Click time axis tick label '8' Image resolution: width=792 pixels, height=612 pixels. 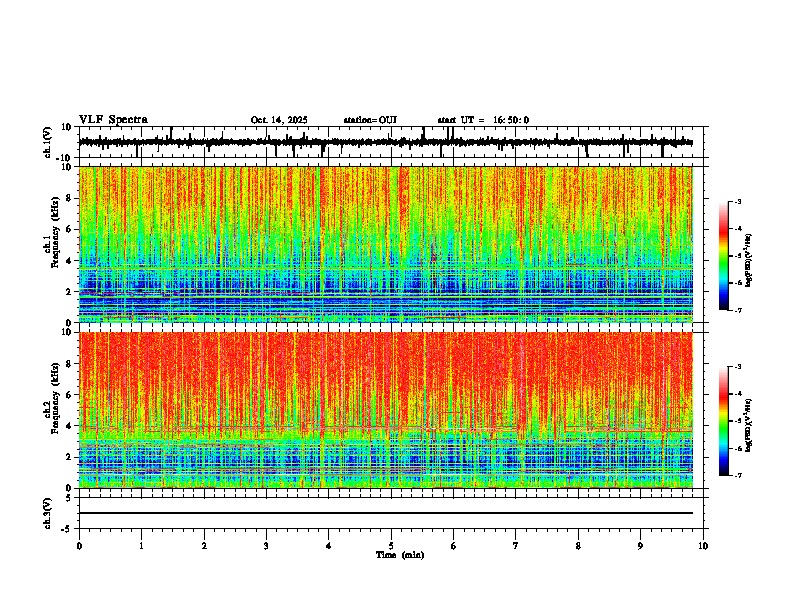(578, 546)
